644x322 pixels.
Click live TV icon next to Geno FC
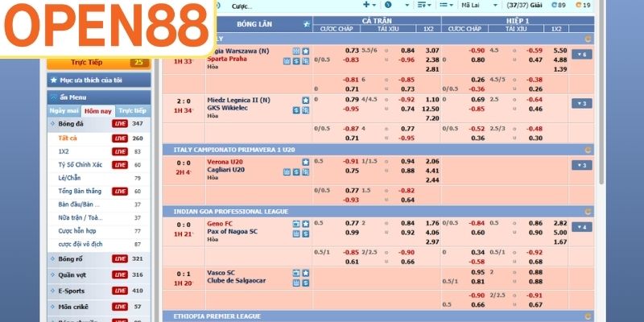(296, 222)
